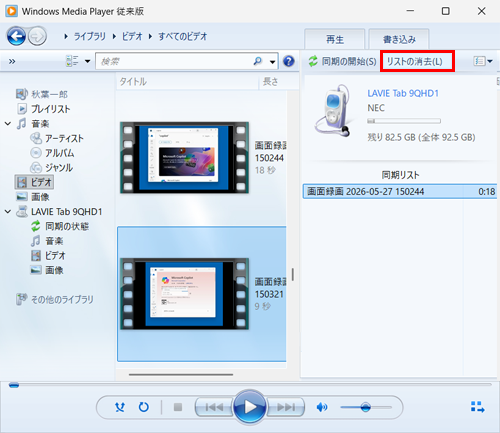Switch to Now Playing mode icon
The width and height of the screenshot is (500, 433).
[477, 407]
